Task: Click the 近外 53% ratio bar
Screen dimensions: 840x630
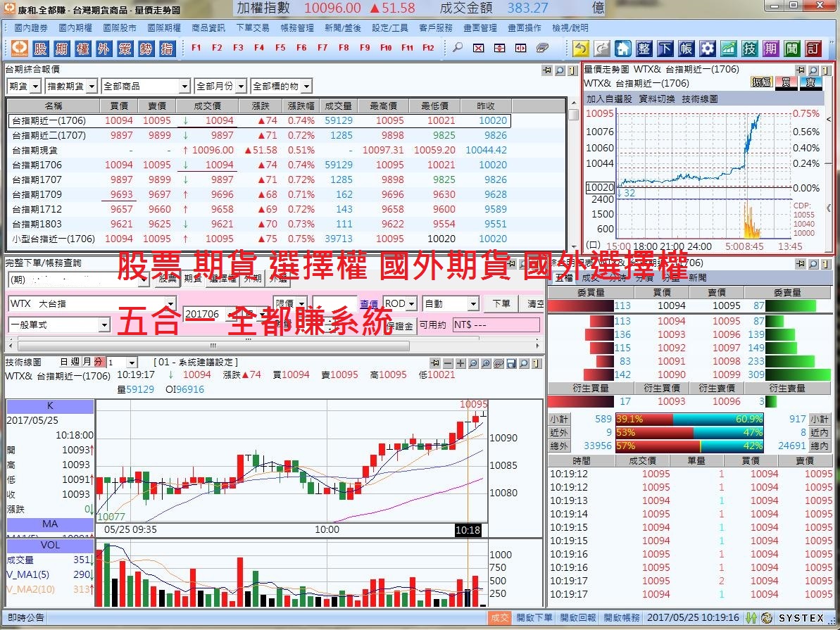Action: point(689,432)
